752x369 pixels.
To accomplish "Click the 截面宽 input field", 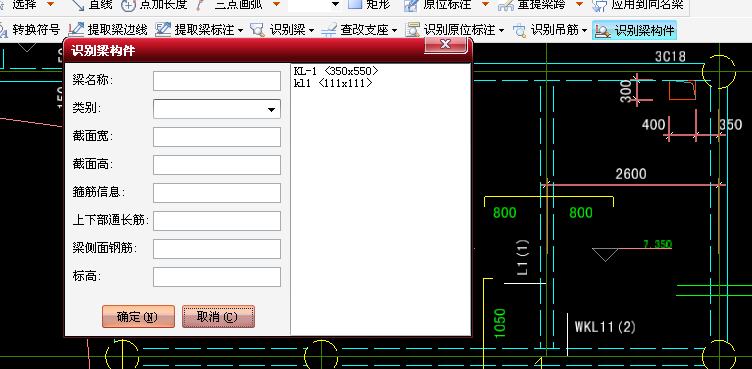I will [217, 137].
